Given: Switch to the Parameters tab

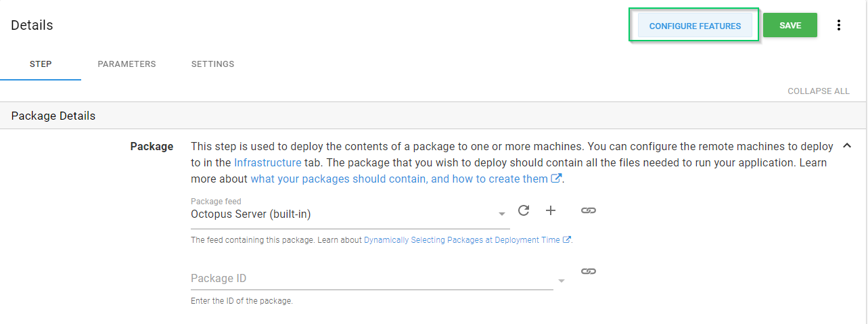Looking at the screenshot, I should tap(127, 64).
